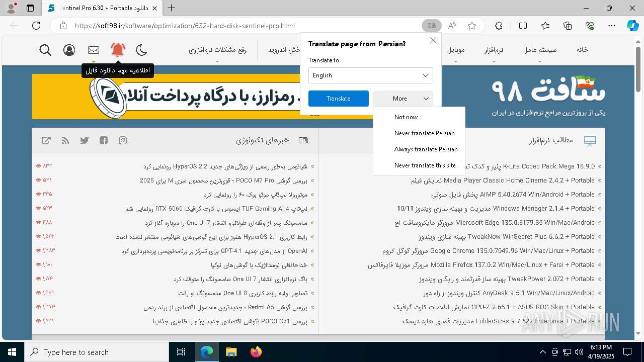
Task: Select Not now from the menu
Action: point(406,117)
